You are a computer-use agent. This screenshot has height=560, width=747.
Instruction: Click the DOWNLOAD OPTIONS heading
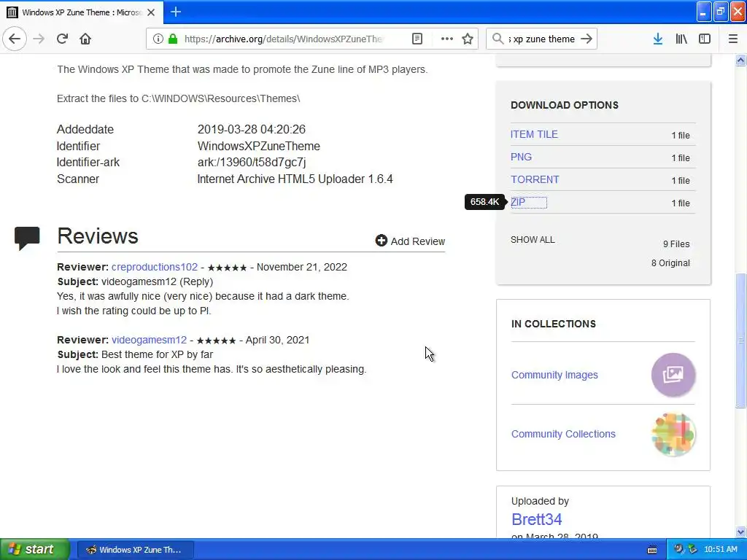click(x=565, y=105)
